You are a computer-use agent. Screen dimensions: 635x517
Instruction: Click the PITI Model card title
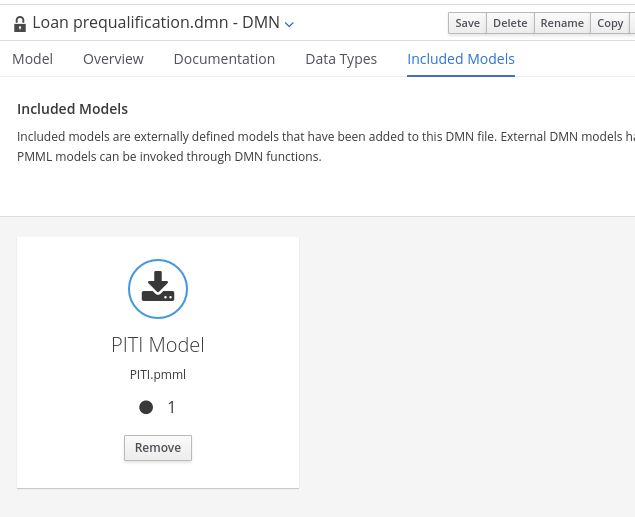pyautogui.click(x=158, y=345)
